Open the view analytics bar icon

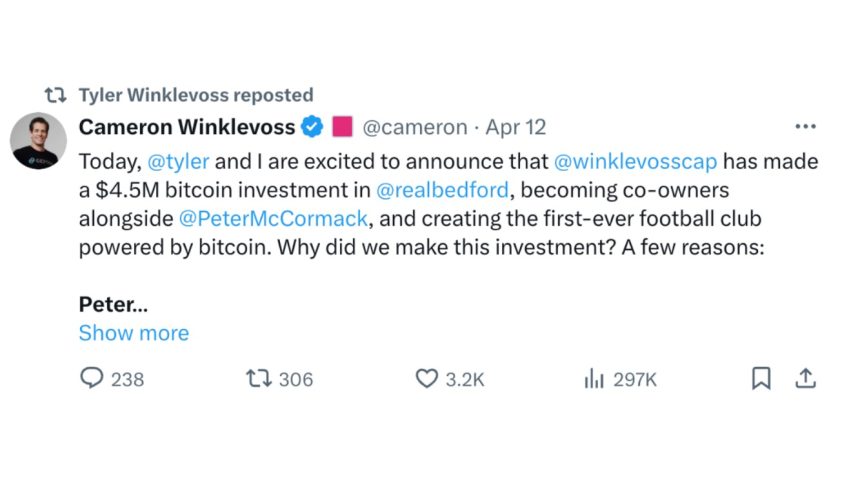(x=594, y=379)
